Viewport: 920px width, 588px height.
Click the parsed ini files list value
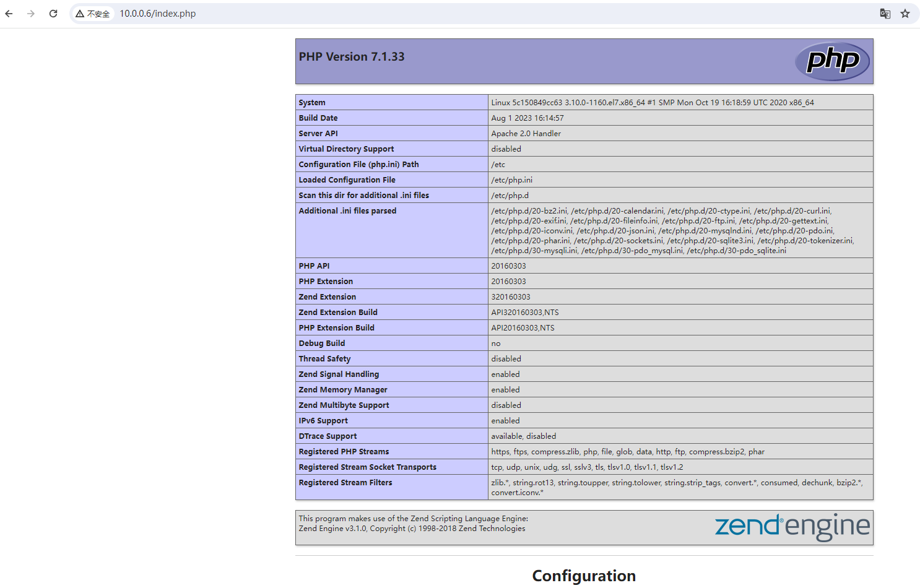coord(673,231)
